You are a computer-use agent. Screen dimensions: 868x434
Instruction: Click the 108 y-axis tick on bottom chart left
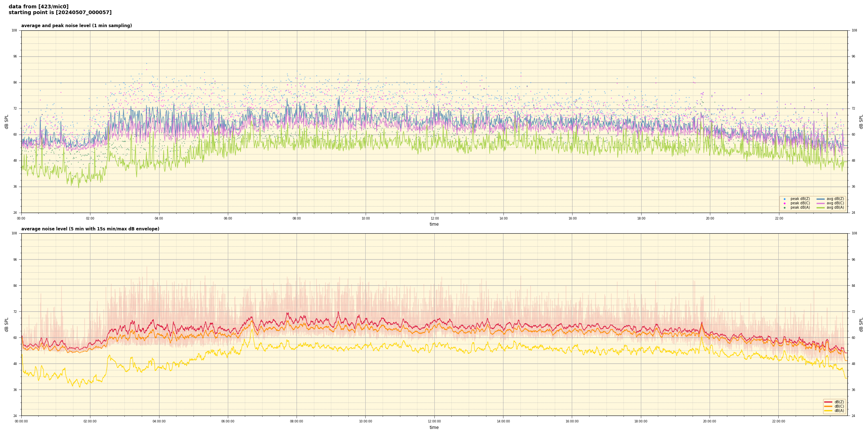point(14,233)
